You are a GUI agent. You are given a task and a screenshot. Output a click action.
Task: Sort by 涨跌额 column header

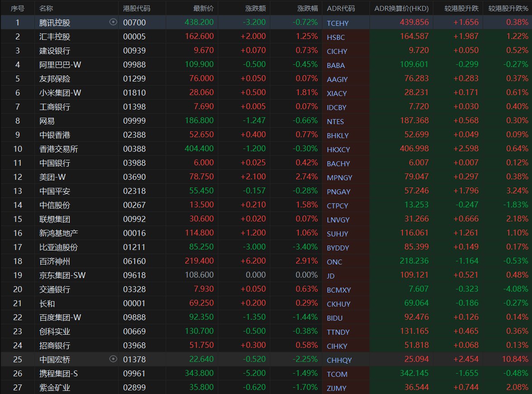click(x=255, y=8)
